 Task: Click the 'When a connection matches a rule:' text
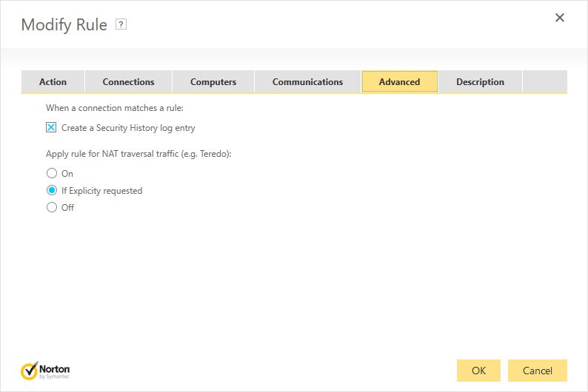(115, 108)
